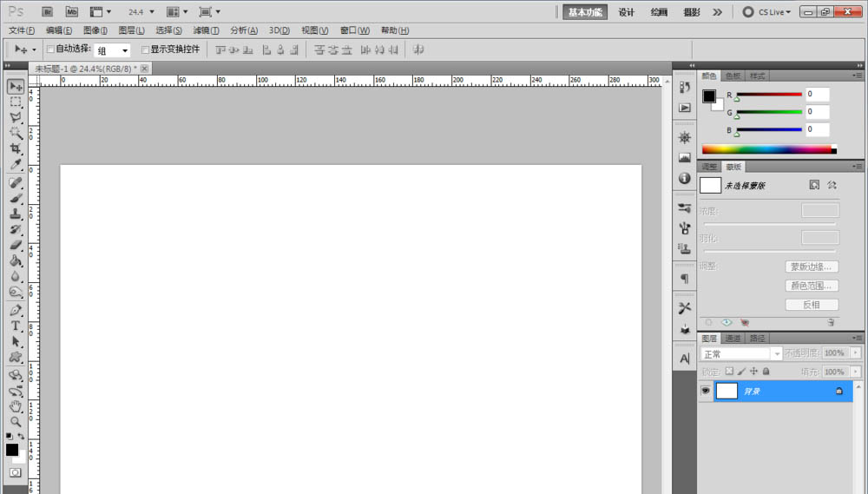The width and height of the screenshot is (868, 494).
Task: Select the Polygonal Lasso tool
Action: pos(16,117)
